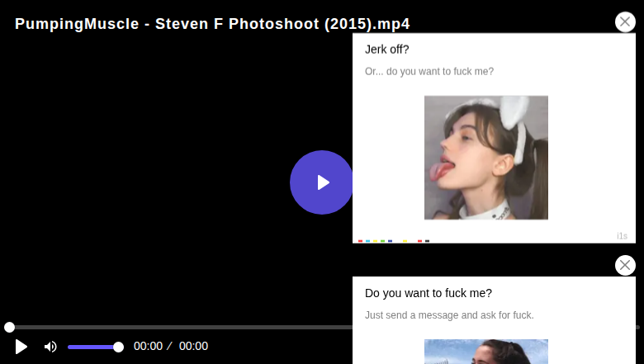Click the upper ad's headline text
Screen dimensions: 644x364
(x=387, y=50)
